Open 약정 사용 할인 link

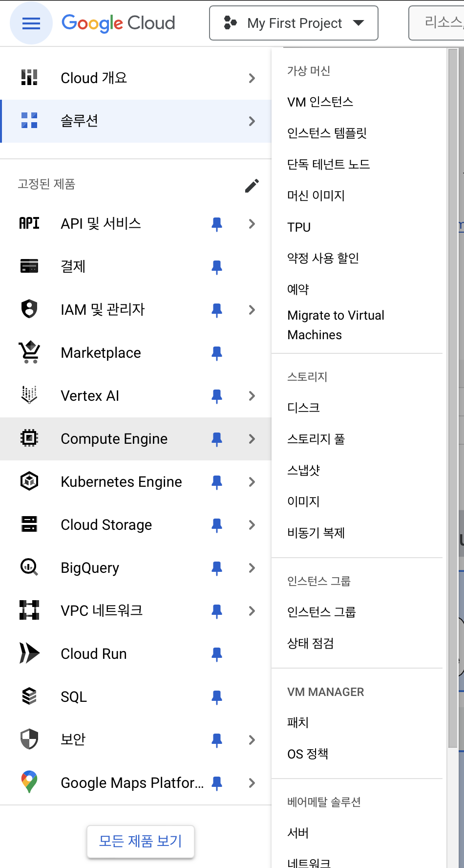click(323, 258)
